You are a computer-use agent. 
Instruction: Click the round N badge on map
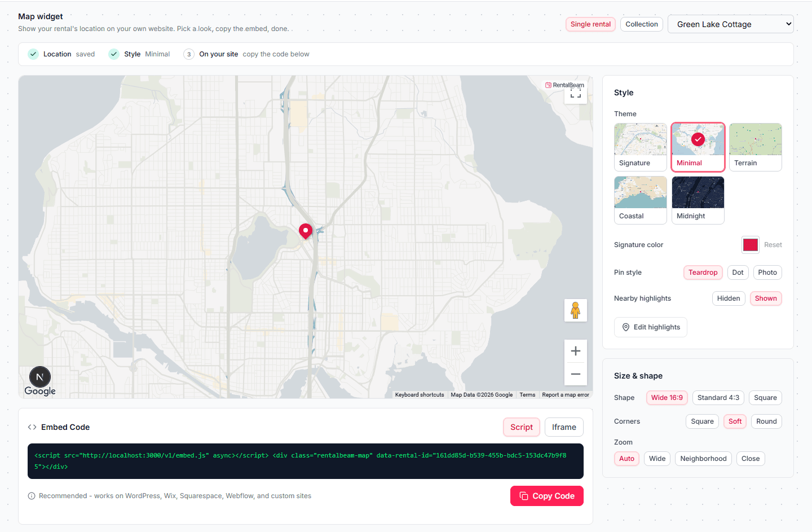[x=40, y=377]
